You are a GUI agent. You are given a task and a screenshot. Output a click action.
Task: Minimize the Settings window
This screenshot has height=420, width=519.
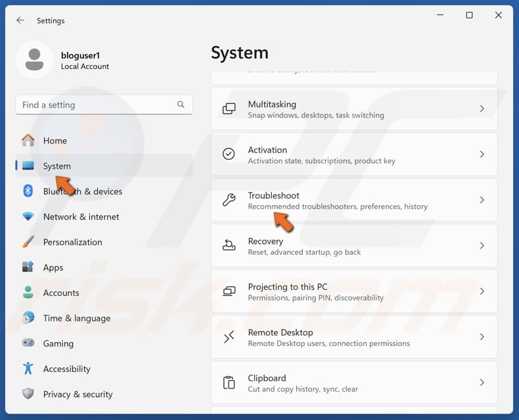[x=440, y=15]
